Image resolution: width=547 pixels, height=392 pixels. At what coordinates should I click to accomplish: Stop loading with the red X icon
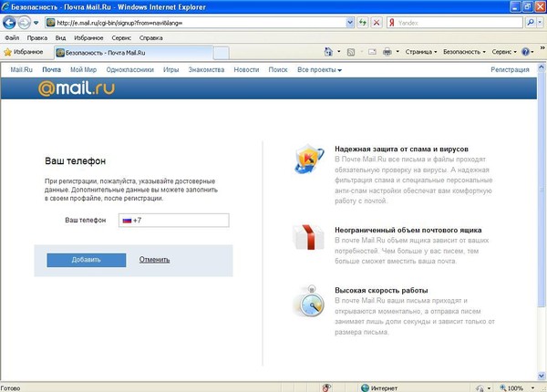tap(377, 23)
